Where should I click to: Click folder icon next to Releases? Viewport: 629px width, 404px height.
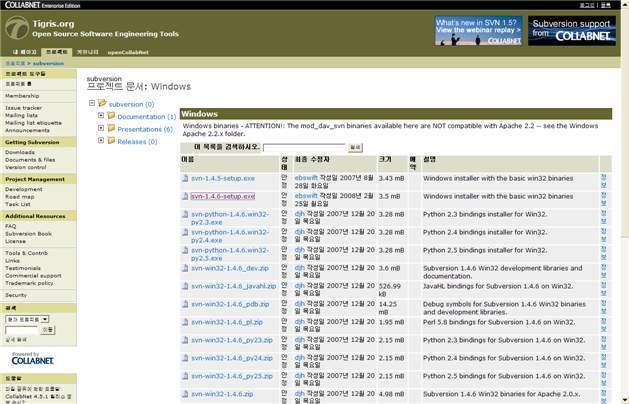111,141
